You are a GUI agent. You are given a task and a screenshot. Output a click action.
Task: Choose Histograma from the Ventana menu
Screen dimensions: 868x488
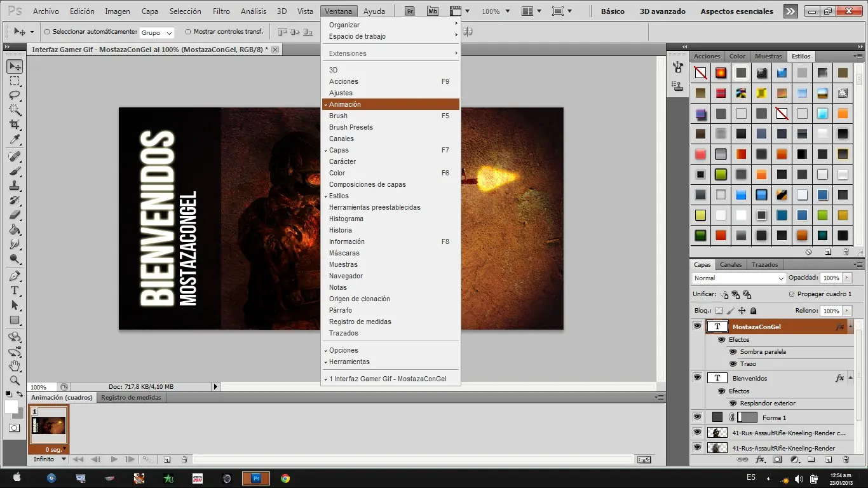[346, 219]
